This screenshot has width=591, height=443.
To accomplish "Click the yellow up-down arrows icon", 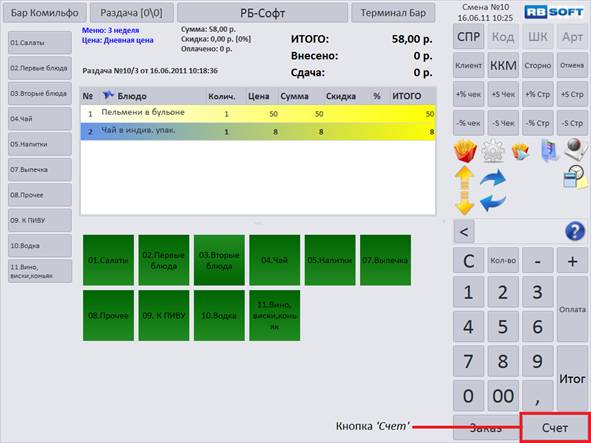I will coord(465,190).
